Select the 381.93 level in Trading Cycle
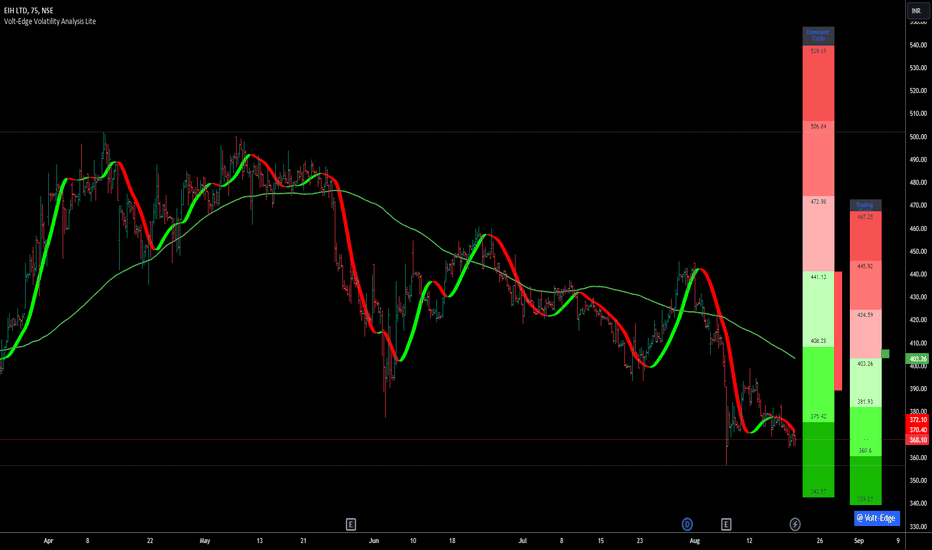The image size is (932, 550). point(865,402)
